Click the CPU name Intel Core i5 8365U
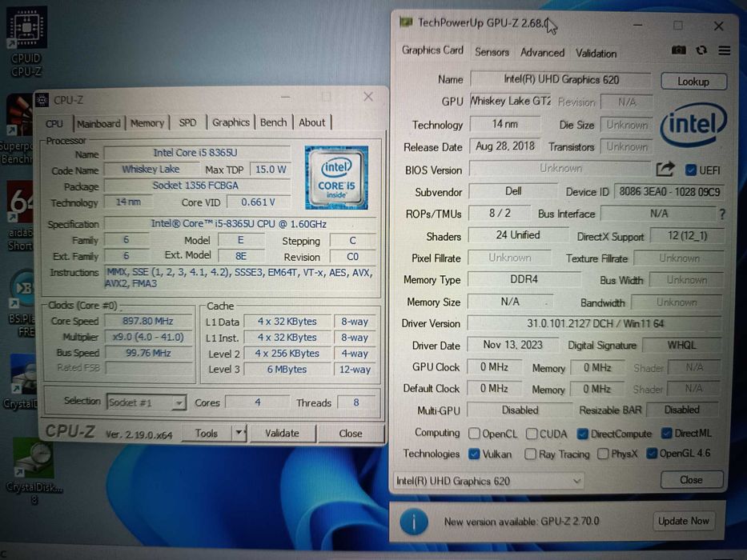Viewport: 747px width, 560px height. (195, 152)
